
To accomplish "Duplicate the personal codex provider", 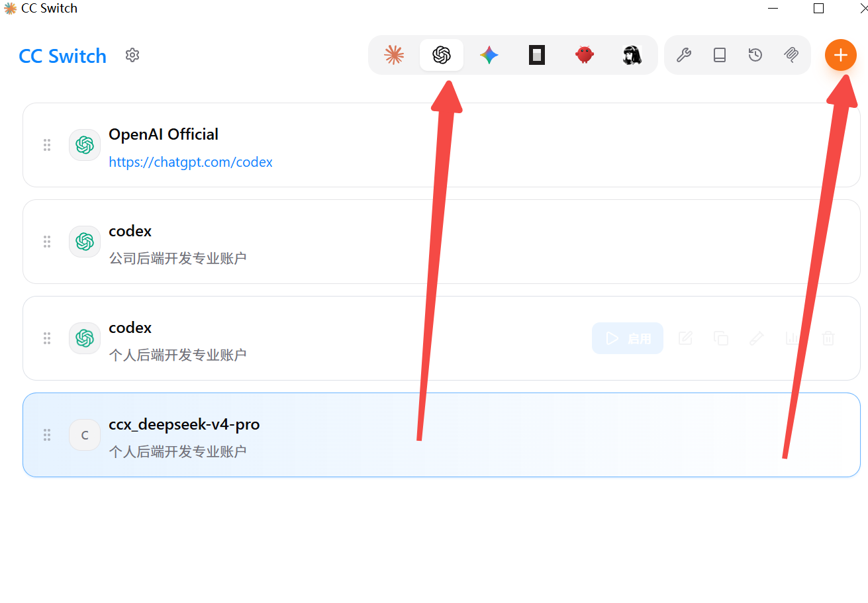I will [x=721, y=338].
